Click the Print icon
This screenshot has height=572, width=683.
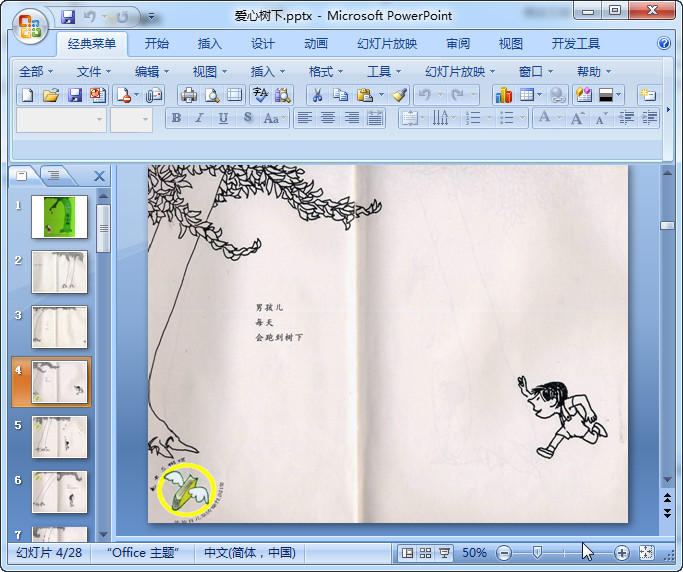189,95
